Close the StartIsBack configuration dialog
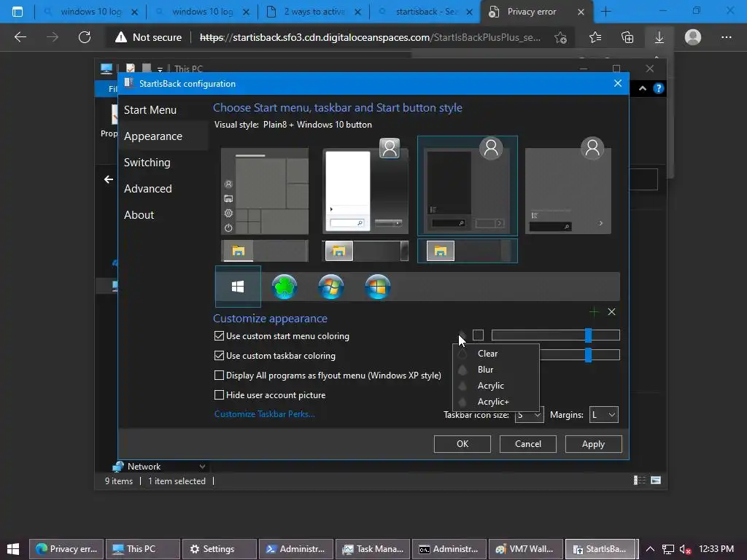747x560 pixels. (618, 83)
